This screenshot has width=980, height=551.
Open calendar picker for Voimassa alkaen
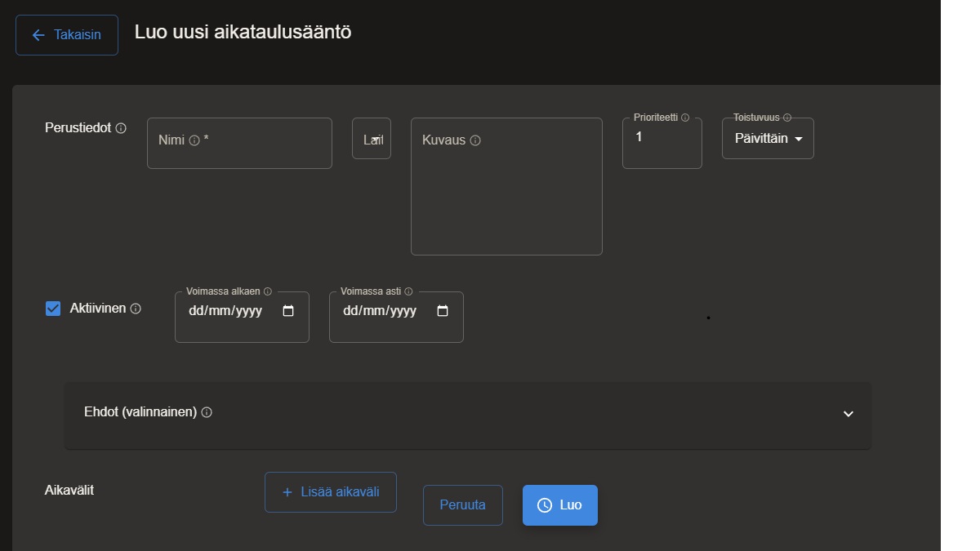288,311
